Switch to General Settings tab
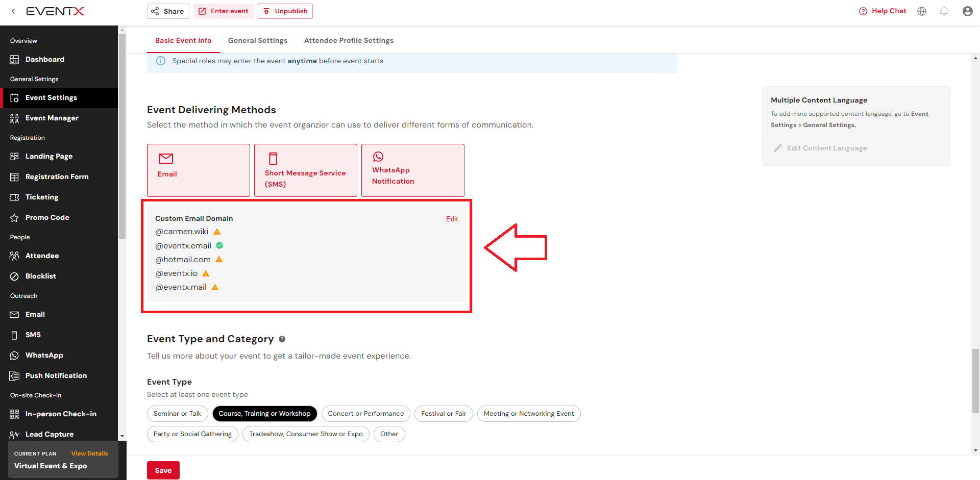Viewport: 980px width, 480px height. click(258, 40)
